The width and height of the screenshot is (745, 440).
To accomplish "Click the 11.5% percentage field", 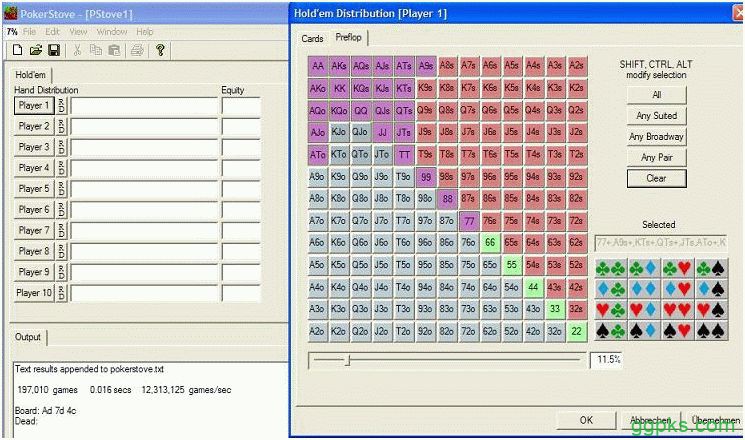I will (x=606, y=360).
